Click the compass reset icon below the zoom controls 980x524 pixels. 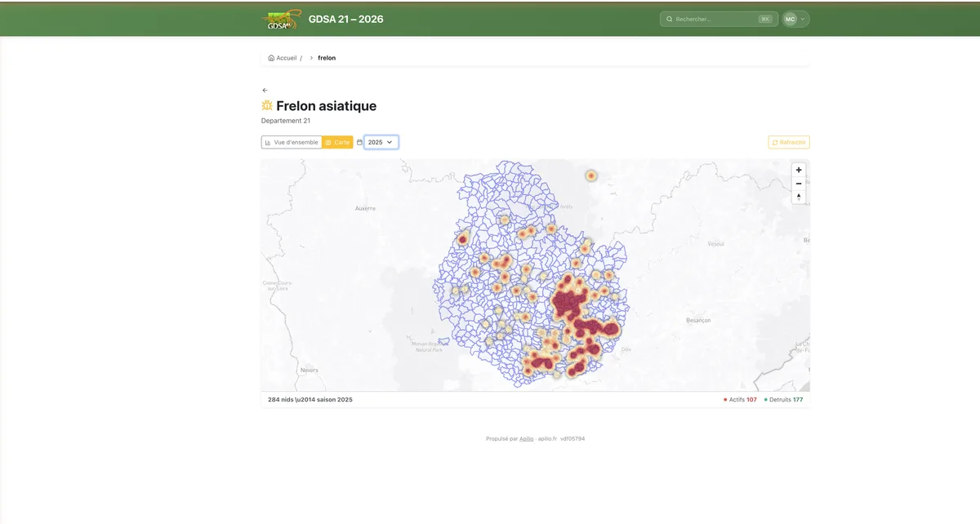pyautogui.click(x=798, y=196)
